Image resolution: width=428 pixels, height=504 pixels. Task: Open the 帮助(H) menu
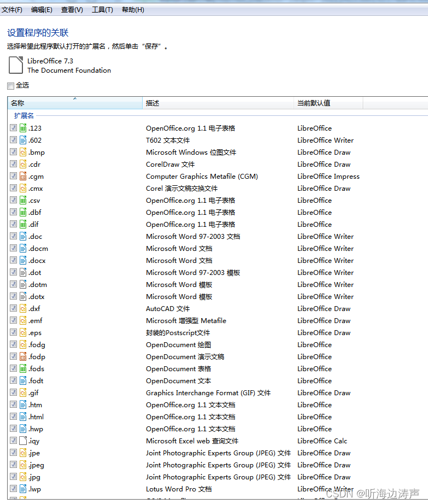(x=133, y=10)
